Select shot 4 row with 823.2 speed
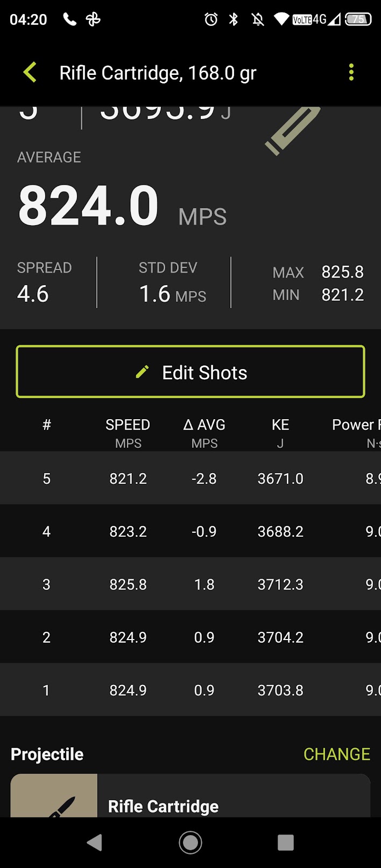This screenshot has height=868, width=381. [x=190, y=531]
